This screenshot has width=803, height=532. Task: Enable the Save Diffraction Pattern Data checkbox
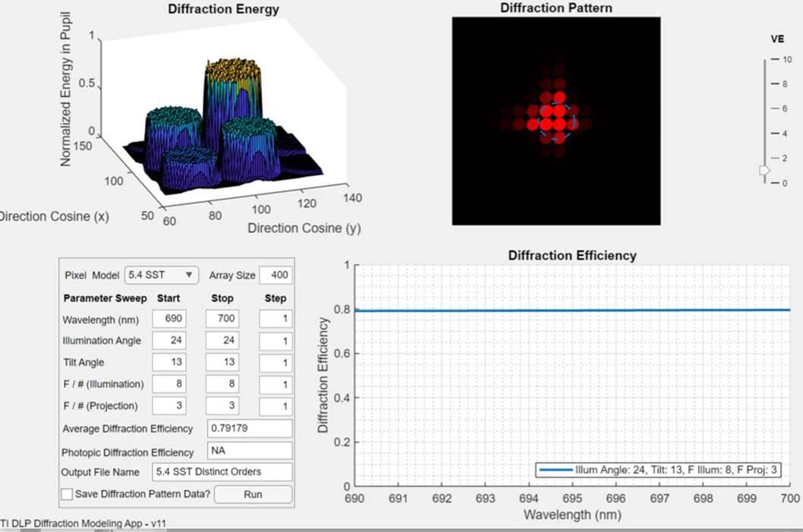(67, 495)
